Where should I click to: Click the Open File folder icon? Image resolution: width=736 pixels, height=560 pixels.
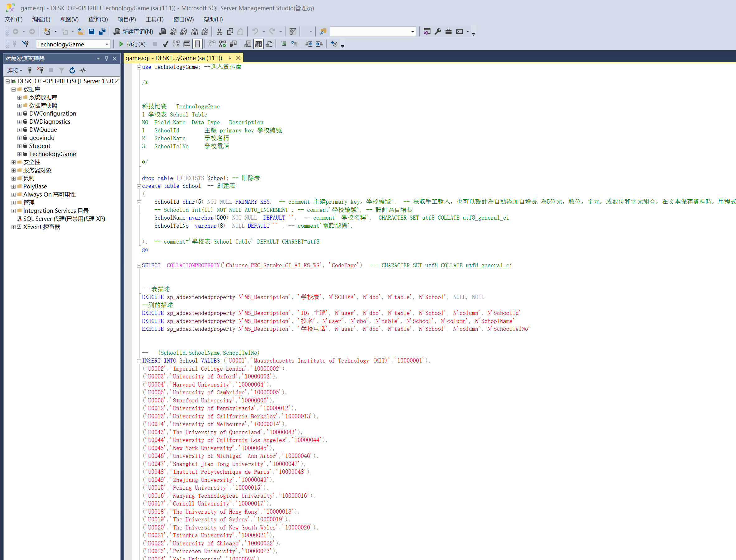(x=81, y=31)
